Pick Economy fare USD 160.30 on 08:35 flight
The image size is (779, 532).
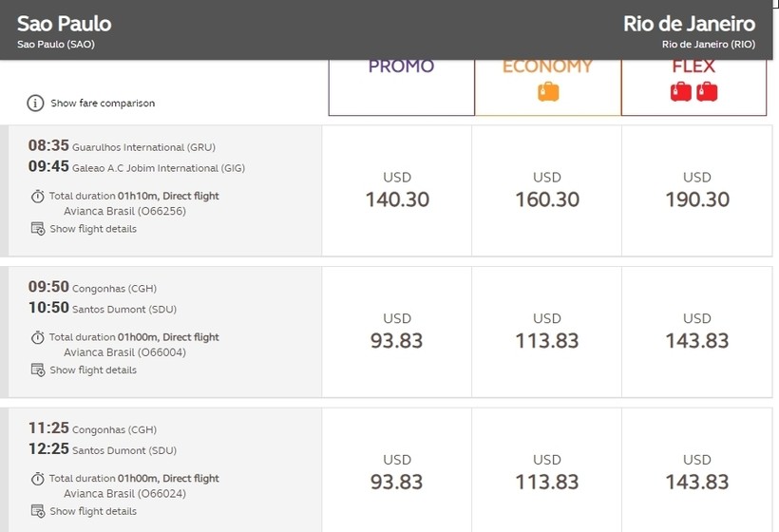point(547,191)
